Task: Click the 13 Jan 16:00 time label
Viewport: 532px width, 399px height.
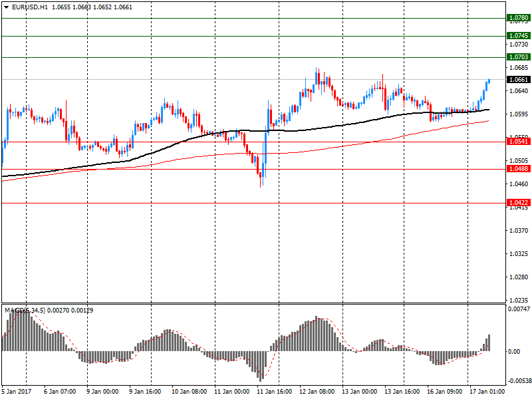Action: pyautogui.click(x=402, y=392)
